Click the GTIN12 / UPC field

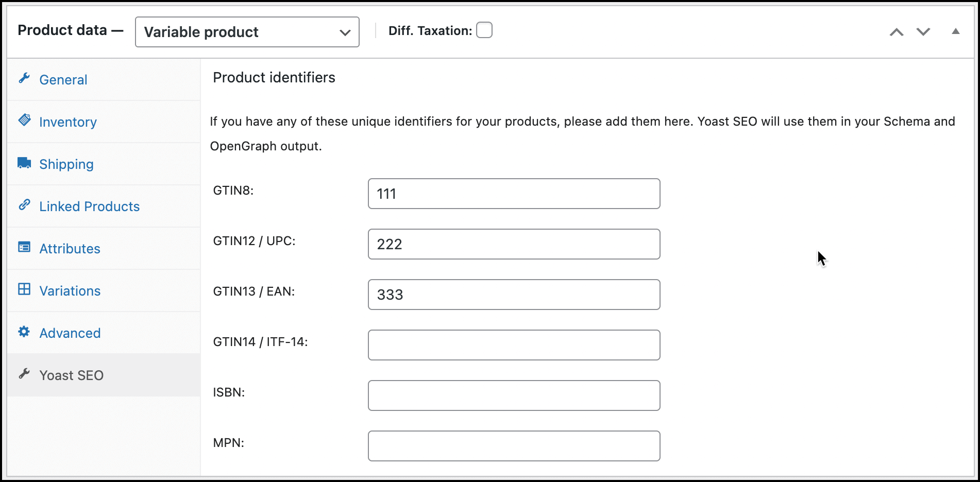click(x=513, y=244)
